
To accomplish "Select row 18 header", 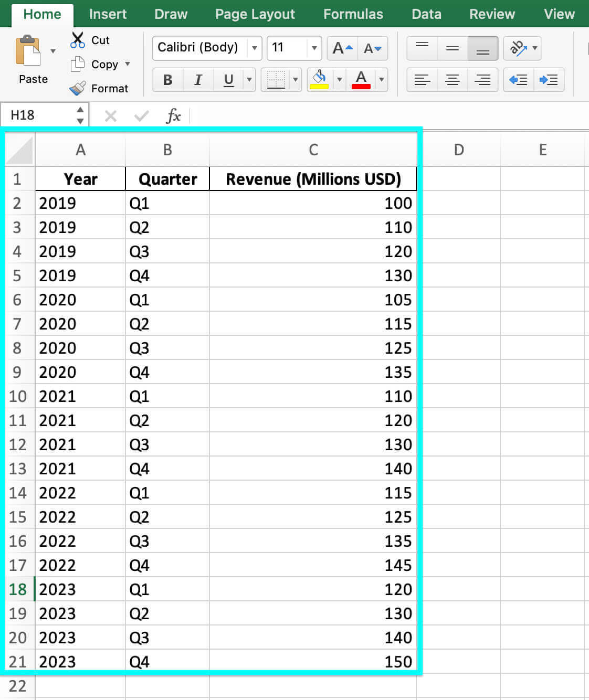I will [17, 589].
